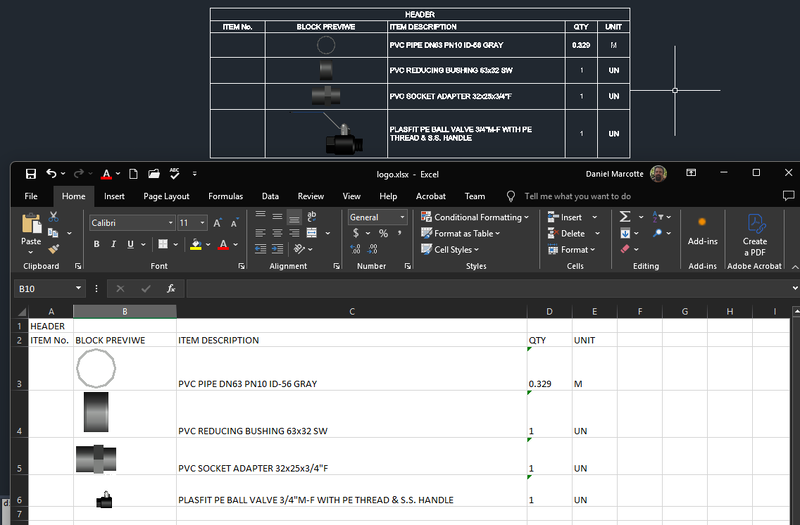Click the Tell me search field
800x525 pixels.
[x=577, y=197]
